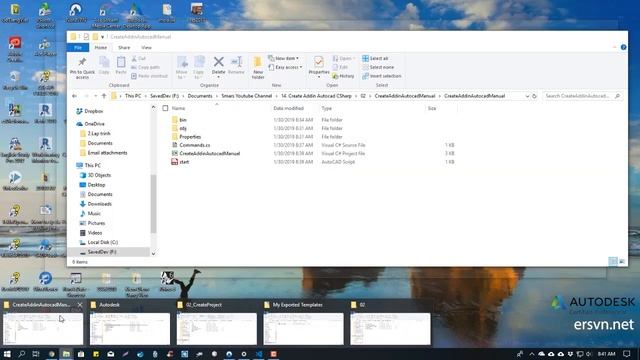Click History in Open group

point(343,76)
